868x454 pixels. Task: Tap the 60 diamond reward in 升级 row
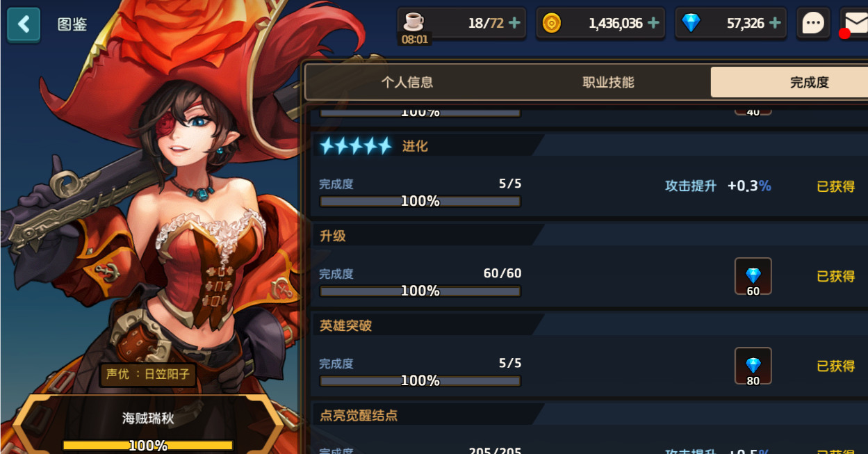753,277
